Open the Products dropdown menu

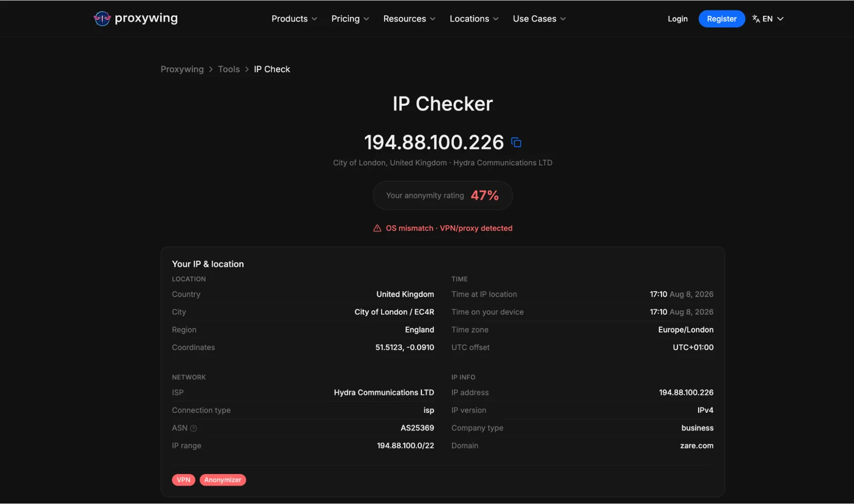click(x=294, y=19)
